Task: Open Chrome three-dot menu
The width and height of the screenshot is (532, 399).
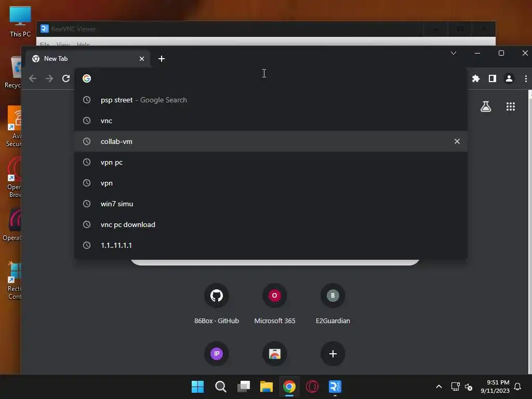Action: 526,78
